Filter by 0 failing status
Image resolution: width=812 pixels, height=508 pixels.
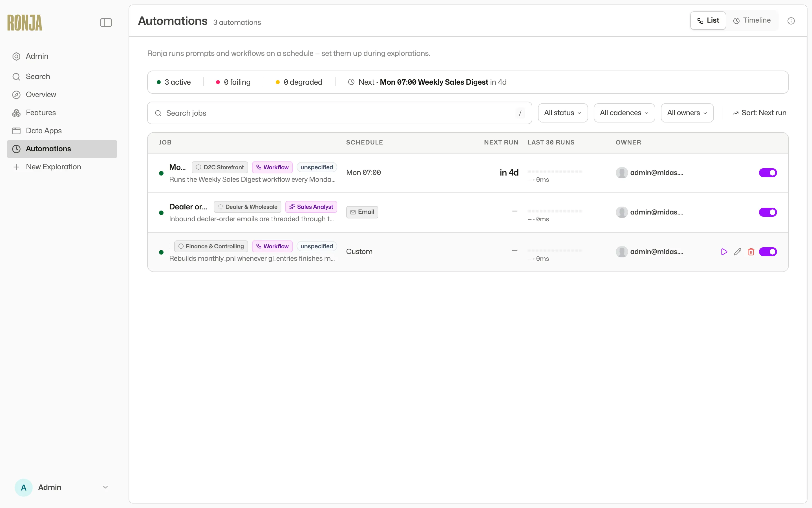233,82
